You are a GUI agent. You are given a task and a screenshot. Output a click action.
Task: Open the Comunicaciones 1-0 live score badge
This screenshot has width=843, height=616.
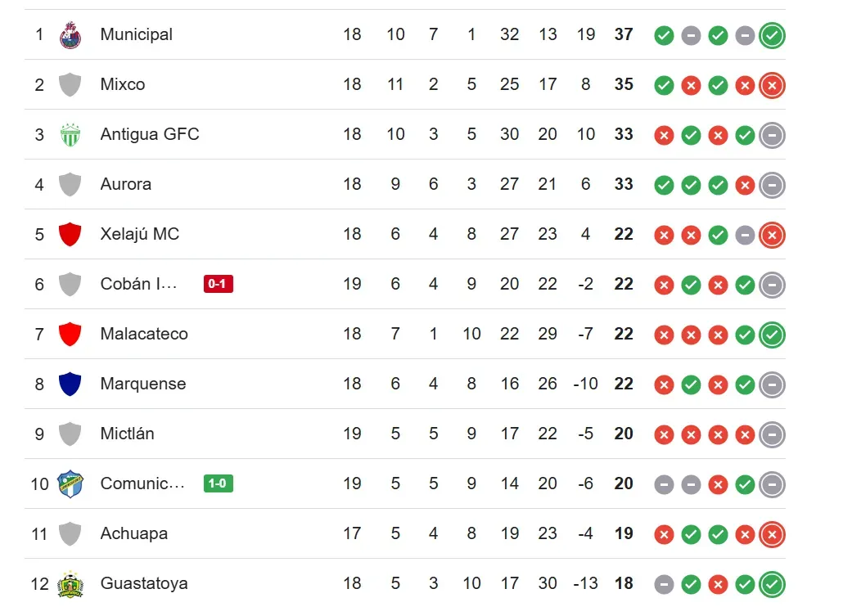pos(219,484)
